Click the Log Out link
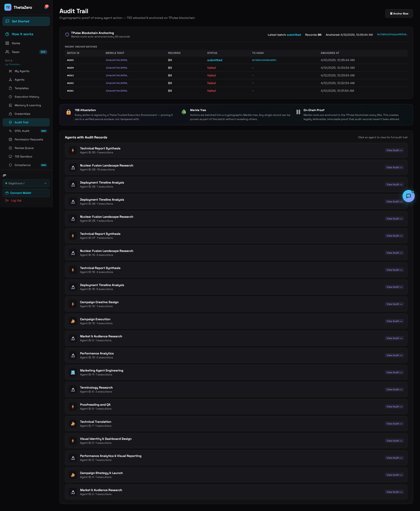 point(16,201)
